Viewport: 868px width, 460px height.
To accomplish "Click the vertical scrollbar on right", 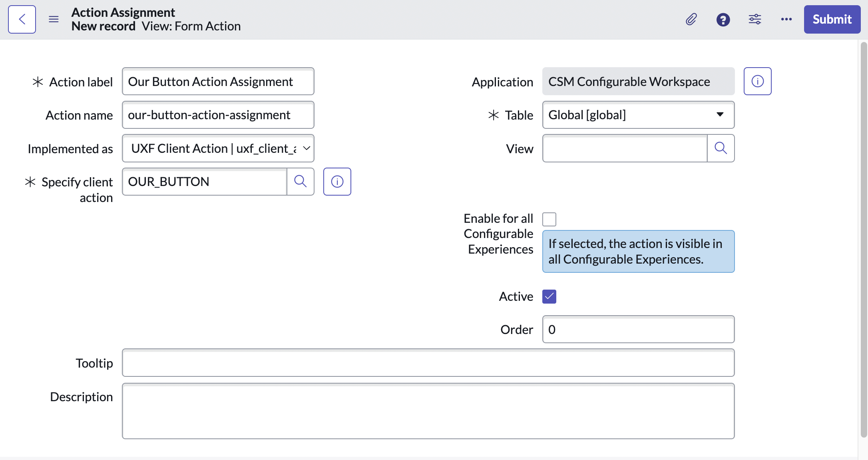I will coord(863,240).
